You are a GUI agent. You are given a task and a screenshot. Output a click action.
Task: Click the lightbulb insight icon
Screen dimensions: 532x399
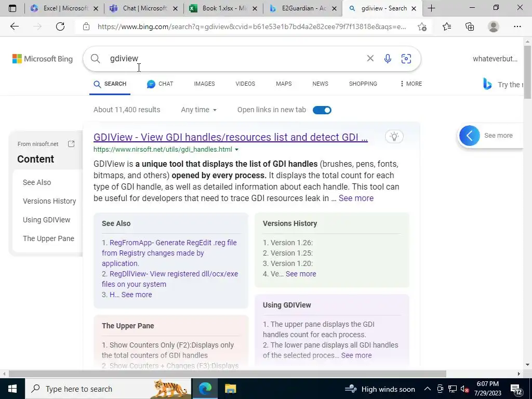(394, 137)
